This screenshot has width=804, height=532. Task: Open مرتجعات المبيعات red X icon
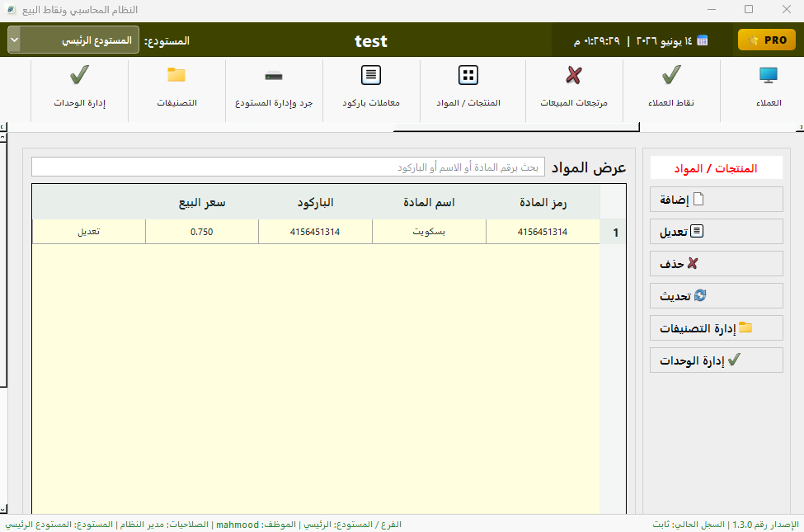(574, 75)
